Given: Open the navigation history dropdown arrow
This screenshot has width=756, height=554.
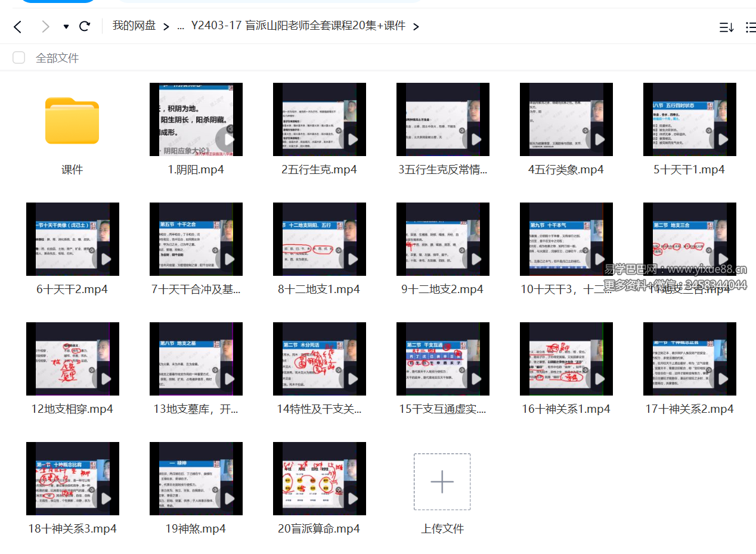Looking at the screenshot, I should click(x=66, y=26).
